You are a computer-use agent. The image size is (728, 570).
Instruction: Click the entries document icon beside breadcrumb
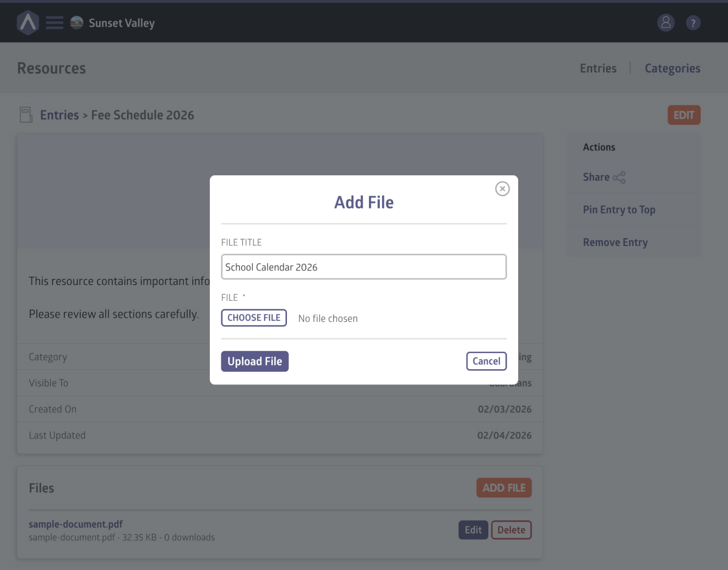click(26, 115)
